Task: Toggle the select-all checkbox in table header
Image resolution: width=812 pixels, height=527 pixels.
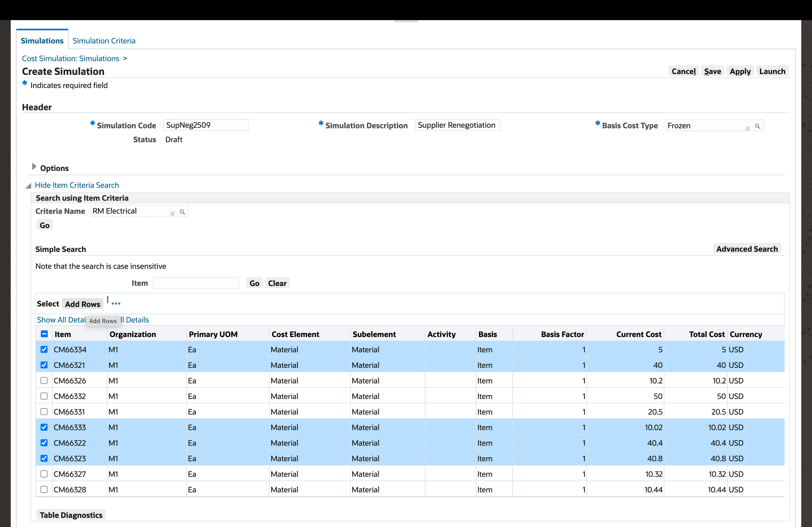Action: [44, 334]
